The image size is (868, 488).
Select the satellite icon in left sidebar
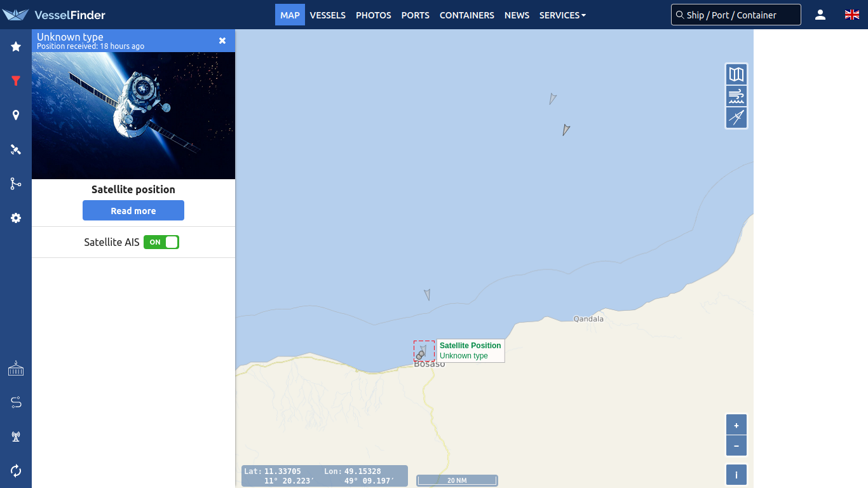point(16,149)
